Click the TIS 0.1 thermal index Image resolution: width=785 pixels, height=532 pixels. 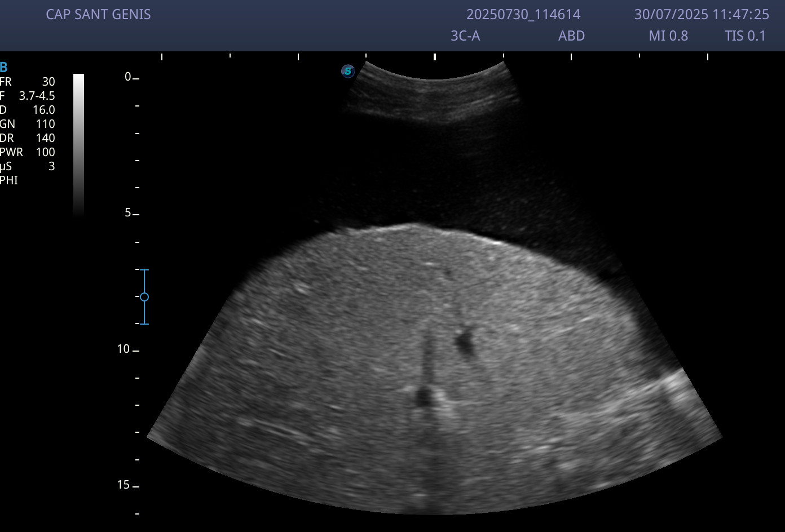pos(745,36)
